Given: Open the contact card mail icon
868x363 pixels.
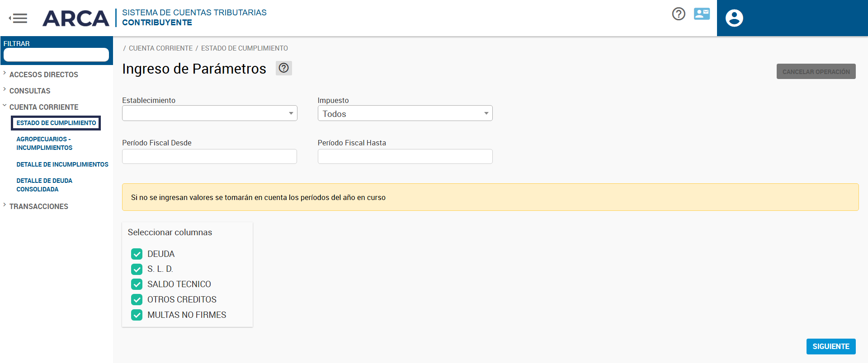Looking at the screenshot, I should [702, 14].
